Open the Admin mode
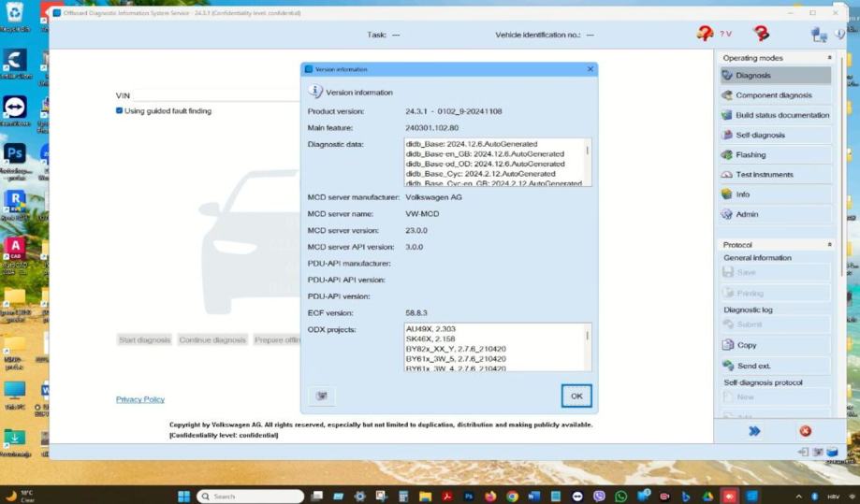860x504 pixels. pos(776,214)
